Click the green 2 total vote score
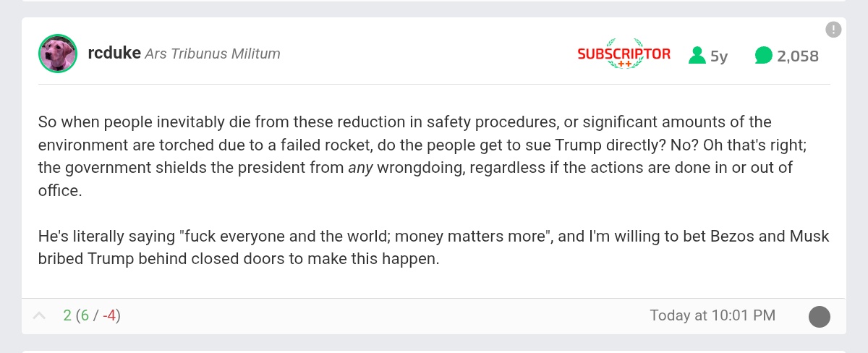The image size is (868, 353). pos(67,315)
